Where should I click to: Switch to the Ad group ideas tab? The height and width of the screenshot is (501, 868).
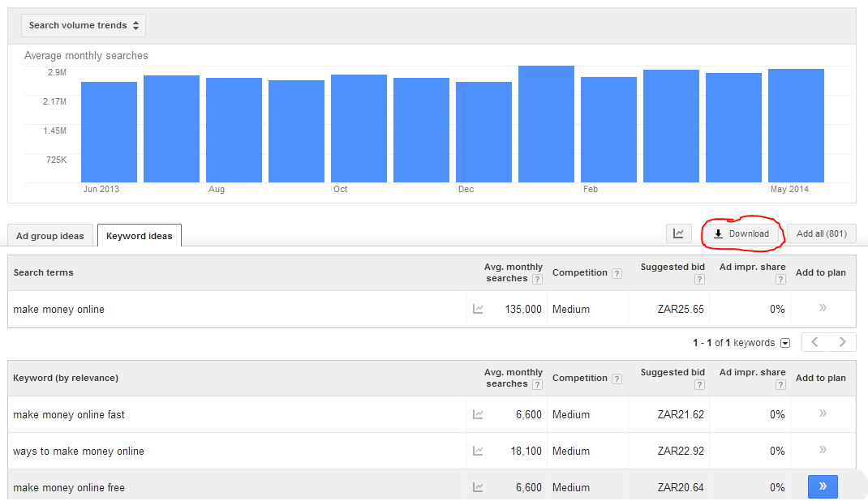(50, 236)
